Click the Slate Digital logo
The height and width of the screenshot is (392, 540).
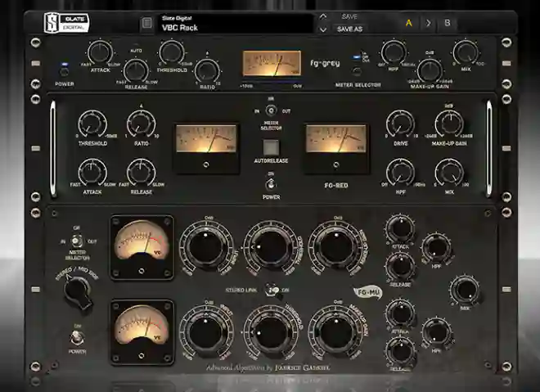coord(67,23)
